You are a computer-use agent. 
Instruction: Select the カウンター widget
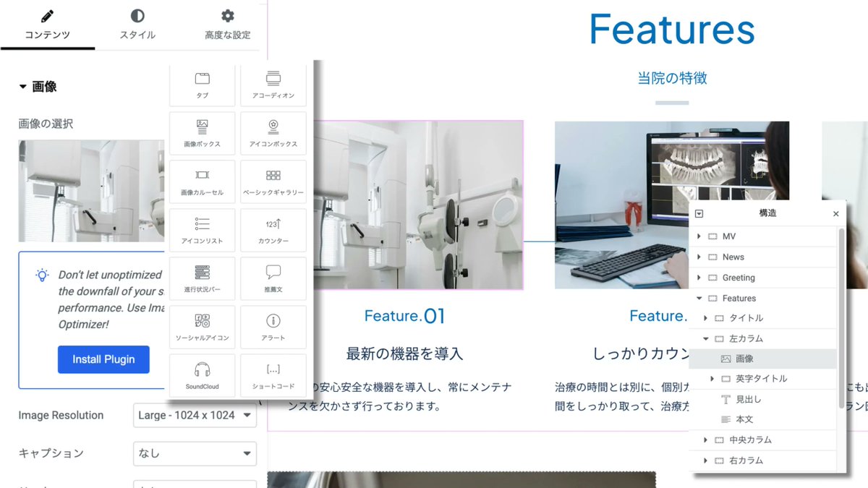pyautogui.click(x=273, y=230)
